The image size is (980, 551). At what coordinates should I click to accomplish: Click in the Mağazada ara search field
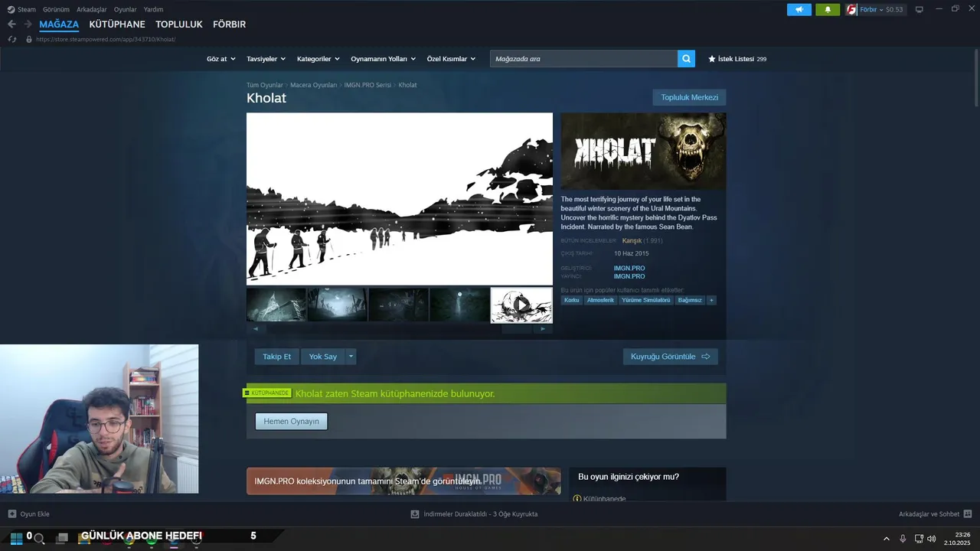click(584, 58)
